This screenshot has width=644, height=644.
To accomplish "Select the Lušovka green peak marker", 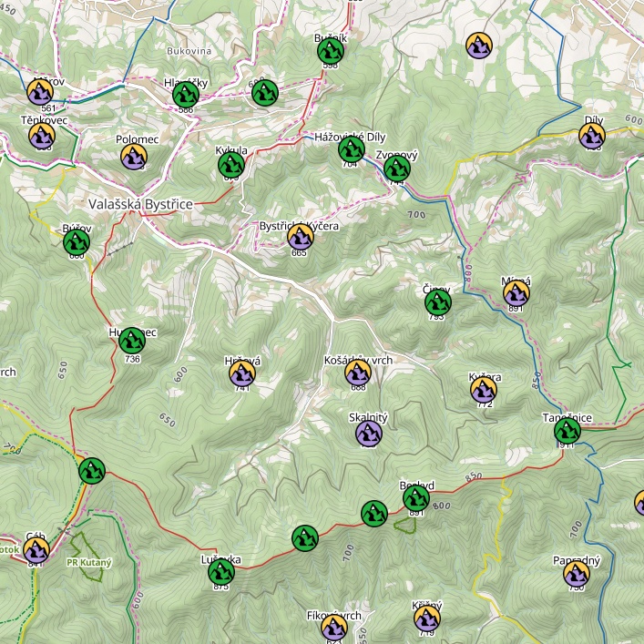I will coord(220,572).
